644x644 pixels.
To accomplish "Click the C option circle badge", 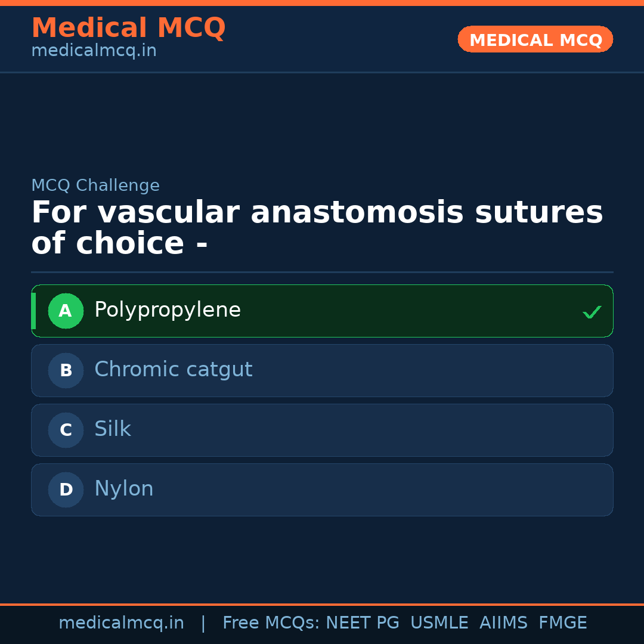I will click(x=66, y=430).
